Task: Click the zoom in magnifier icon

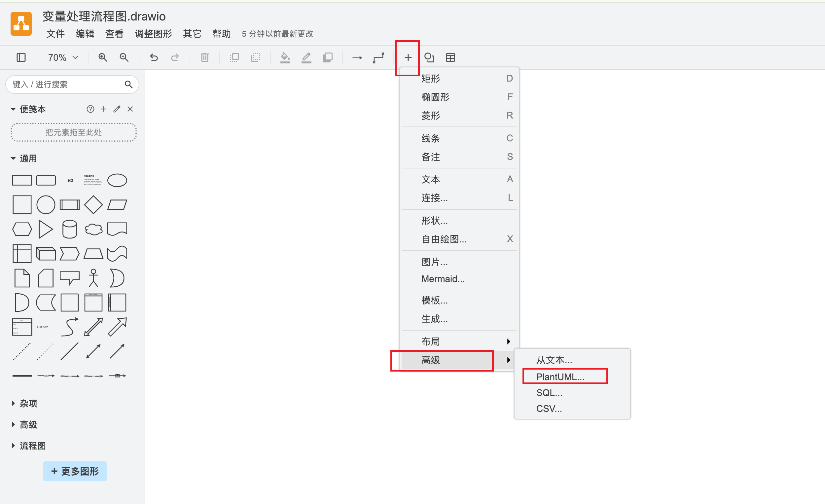Action: [103, 57]
